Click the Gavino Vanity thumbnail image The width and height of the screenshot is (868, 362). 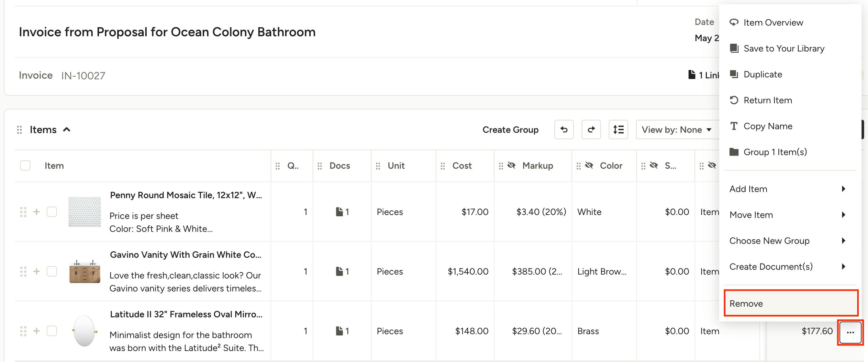click(84, 271)
